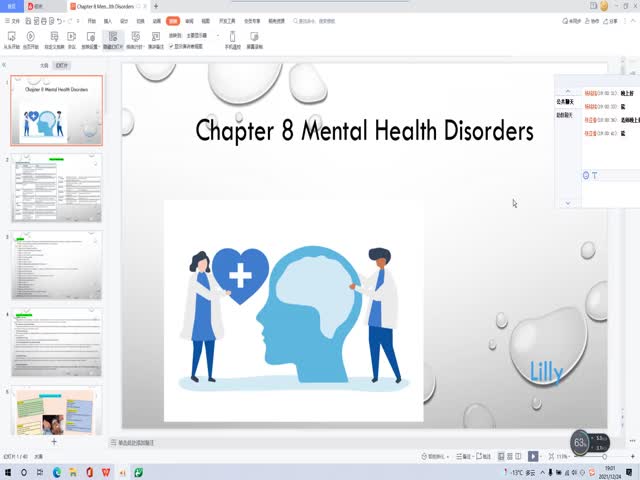640x480 pixels.
Task: Switch to the 开始 Home ribbon tab
Action: (x=92, y=21)
